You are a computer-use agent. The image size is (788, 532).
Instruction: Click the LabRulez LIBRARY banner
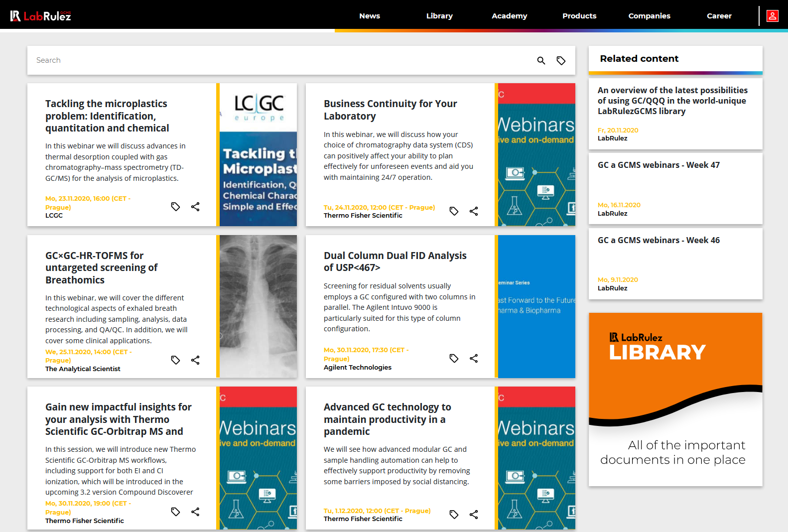[675, 399]
